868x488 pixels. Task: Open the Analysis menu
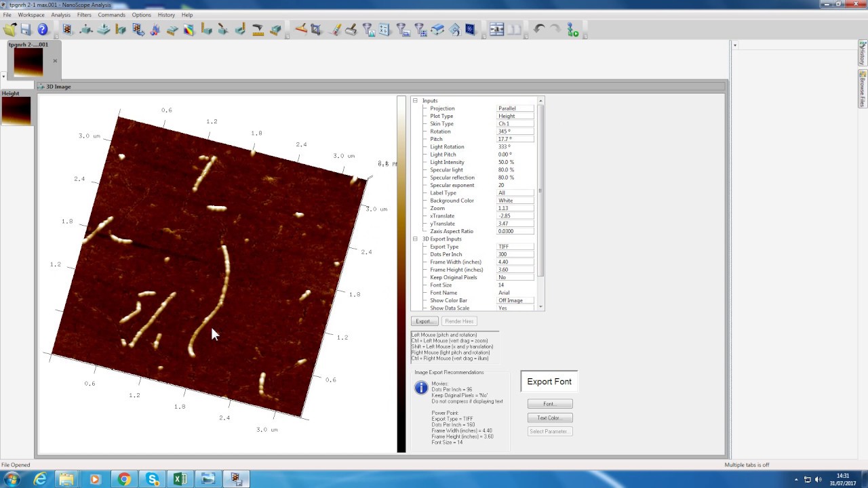[60, 15]
